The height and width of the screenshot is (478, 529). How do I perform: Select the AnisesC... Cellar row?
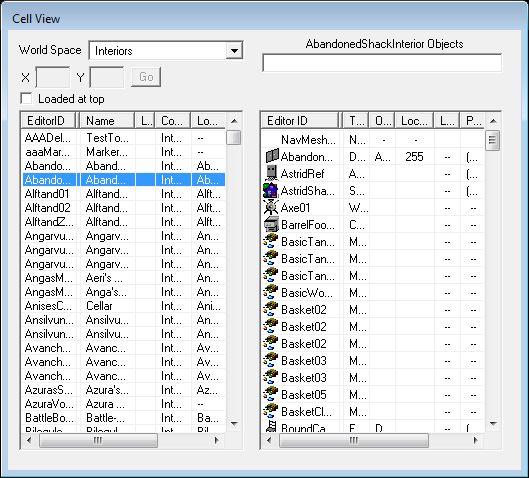[x=123, y=306]
